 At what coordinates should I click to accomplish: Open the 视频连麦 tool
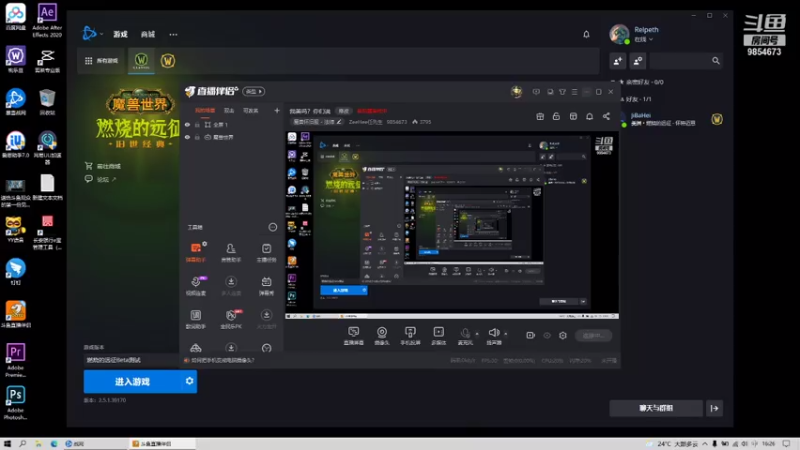point(195,286)
